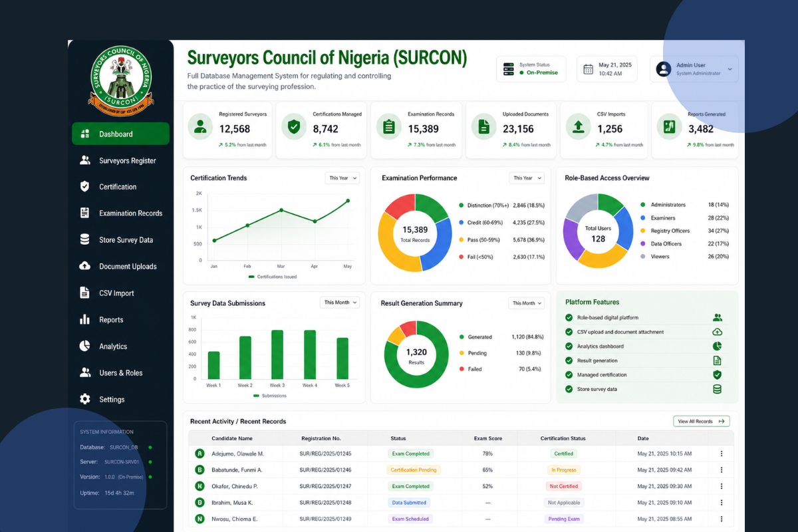Image resolution: width=798 pixels, height=532 pixels.
Task: Click the Users & Roles people icon
Action: [x=84, y=372]
